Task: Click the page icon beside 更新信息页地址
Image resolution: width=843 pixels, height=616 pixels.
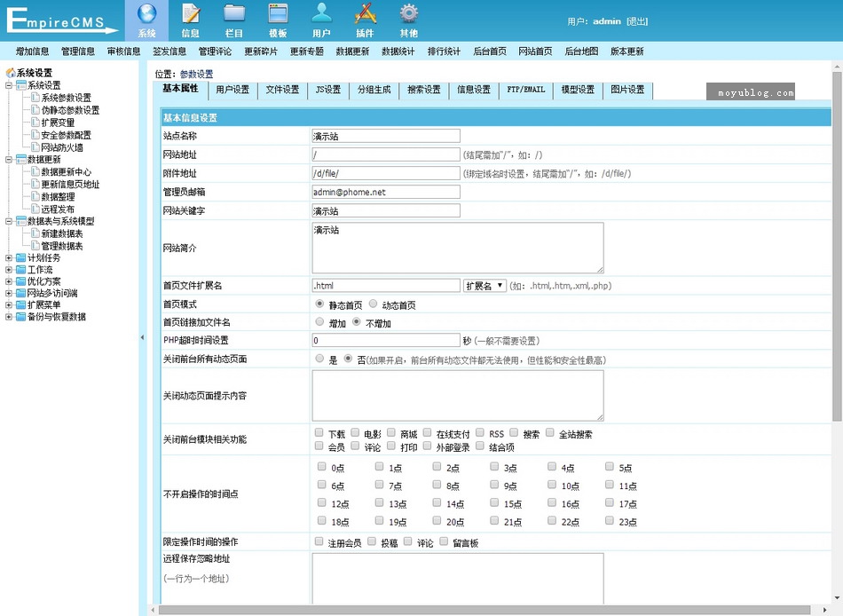Action: coord(35,184)
